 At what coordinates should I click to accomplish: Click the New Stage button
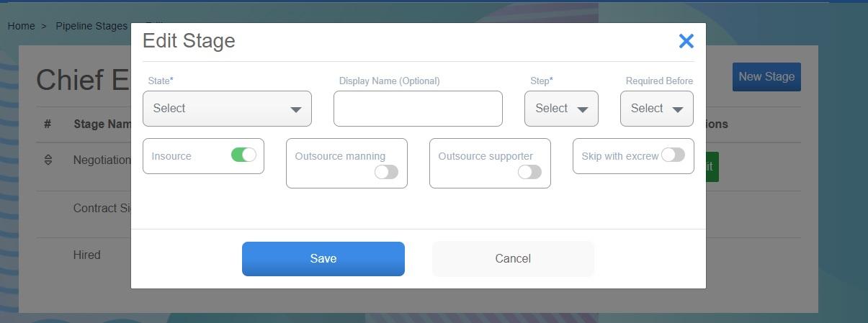pos(766,77)
